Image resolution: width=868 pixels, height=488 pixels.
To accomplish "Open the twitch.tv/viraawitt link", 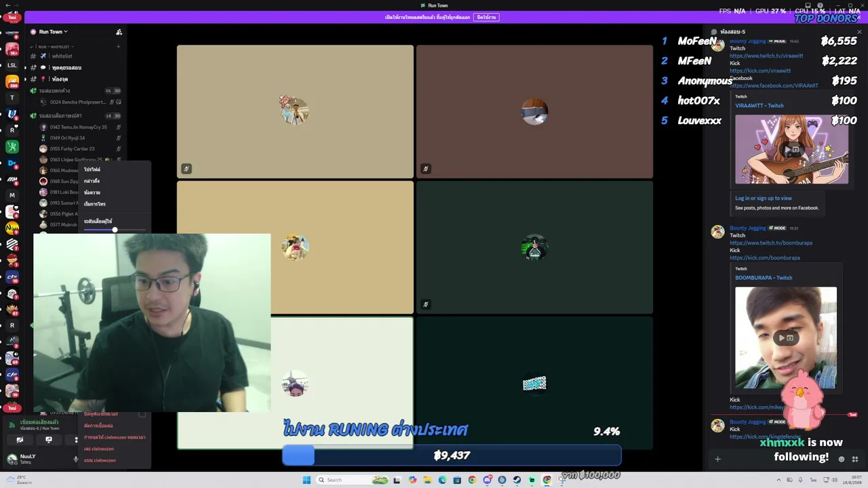I will pos(766,56).
